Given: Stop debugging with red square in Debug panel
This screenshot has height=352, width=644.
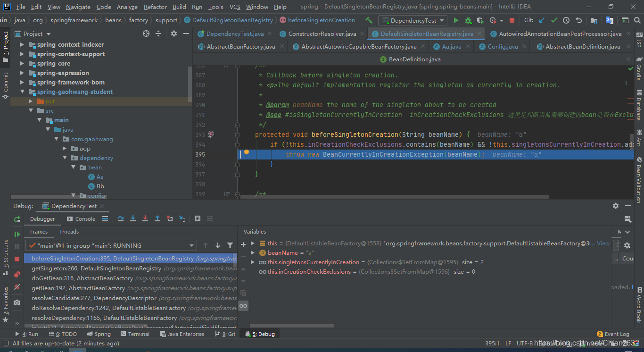Looking at the screenshot, I should pyautogui.click(x=17, y=259).
